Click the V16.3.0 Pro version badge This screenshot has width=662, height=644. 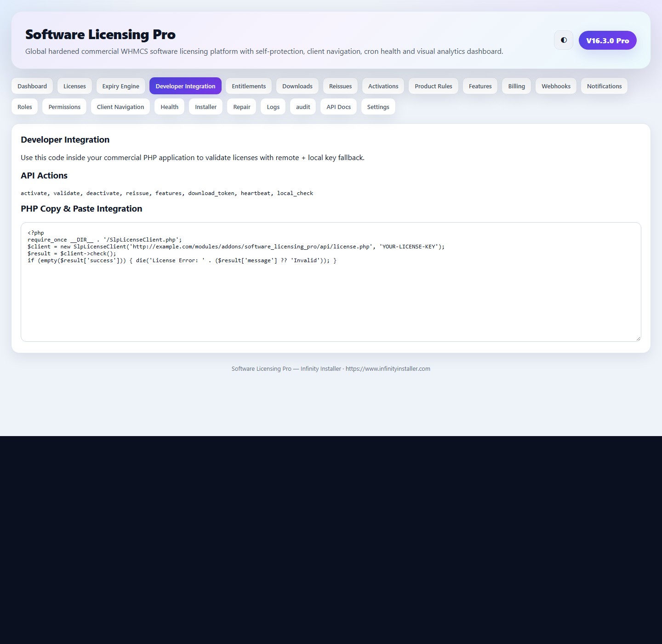(x=607, y=40)
